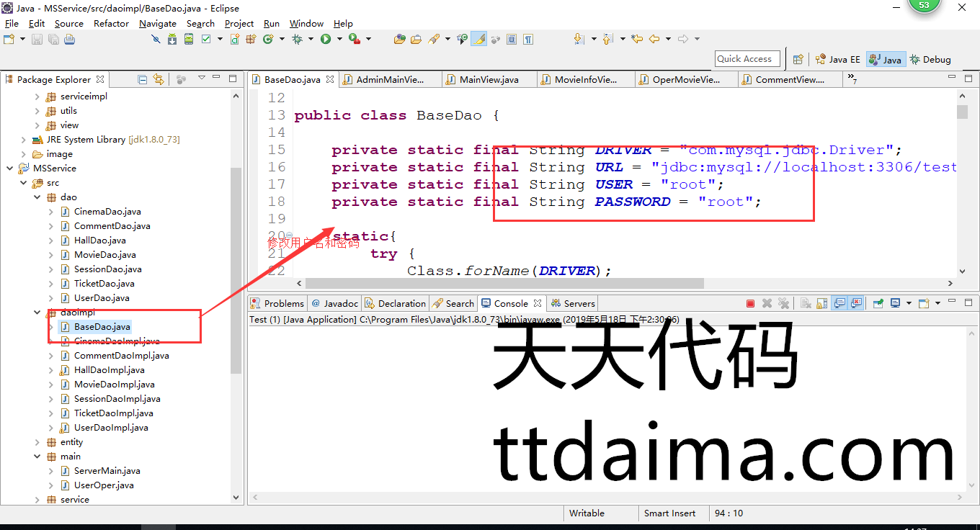Collapse the dao package in tree
Image resolution: width=980 pixels, height=530 pixels.
37,197
